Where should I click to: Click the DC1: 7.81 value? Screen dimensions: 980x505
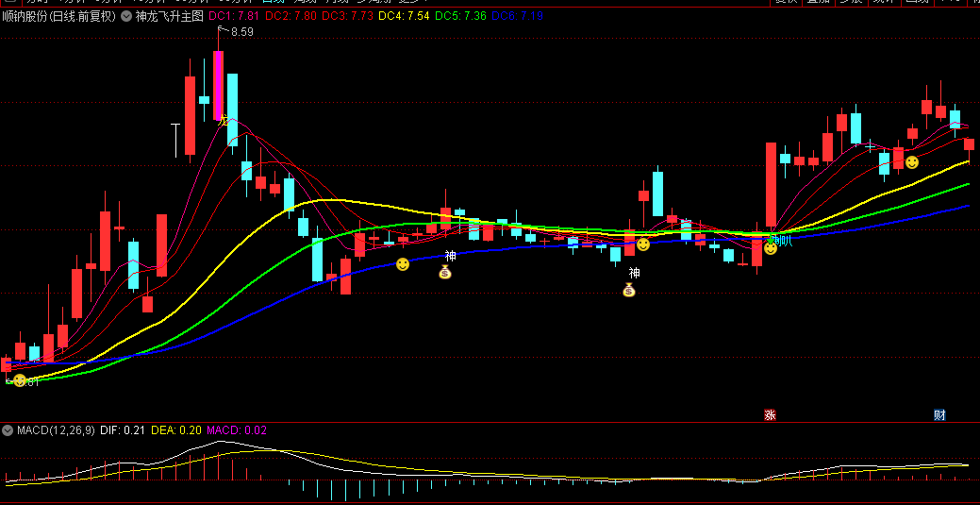235,16
